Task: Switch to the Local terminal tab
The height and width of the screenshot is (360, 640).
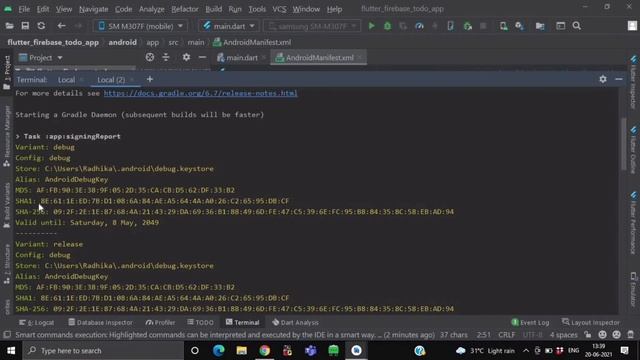Action: (66, 80)
